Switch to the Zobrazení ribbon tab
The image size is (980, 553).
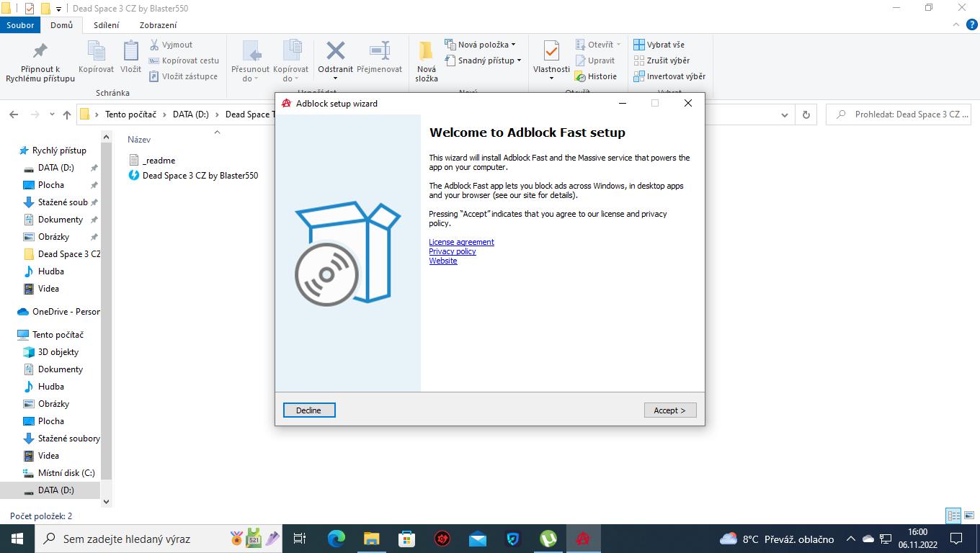point(158,25)
